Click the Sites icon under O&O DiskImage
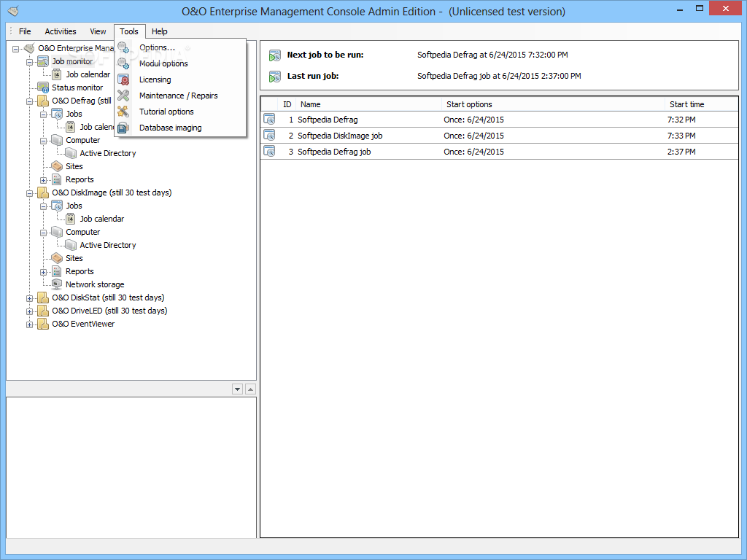The image size is (747, 560). tap(57, 258)
